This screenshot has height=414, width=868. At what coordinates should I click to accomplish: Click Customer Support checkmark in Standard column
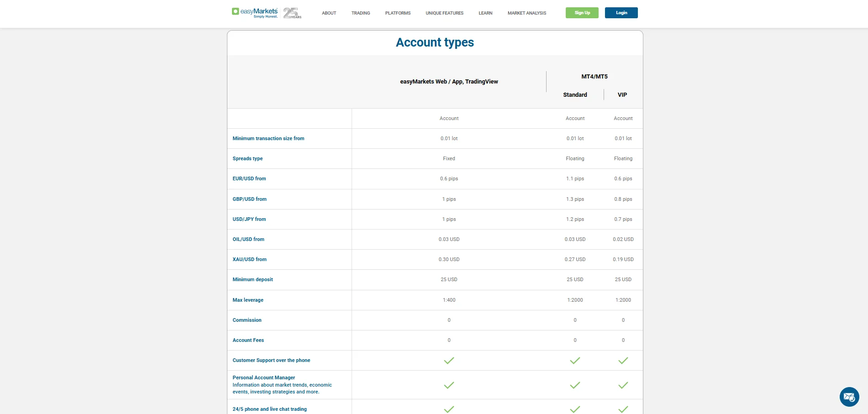coord(575,361)
